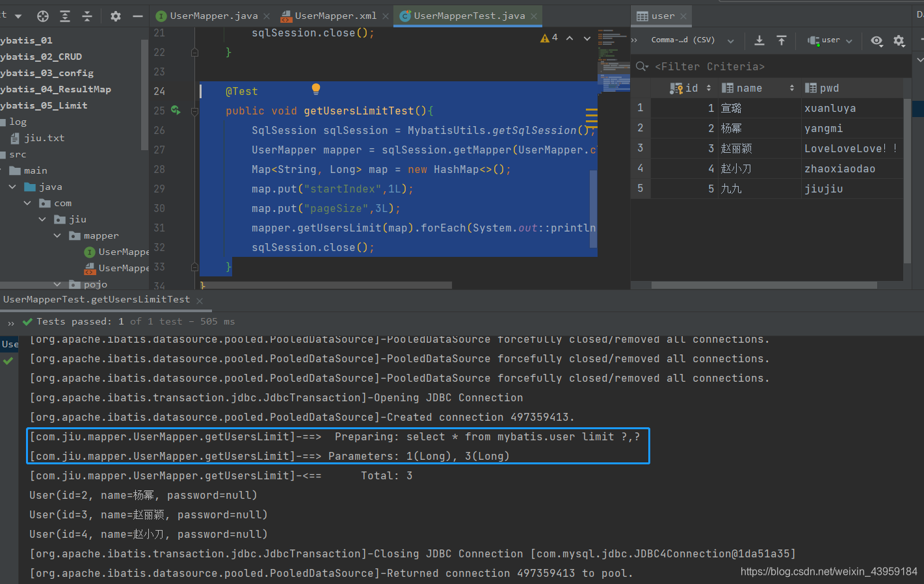The height and width of the screenshot is (584, 924).
Task: Close the user table tab
Action: [x=683, y=16]
